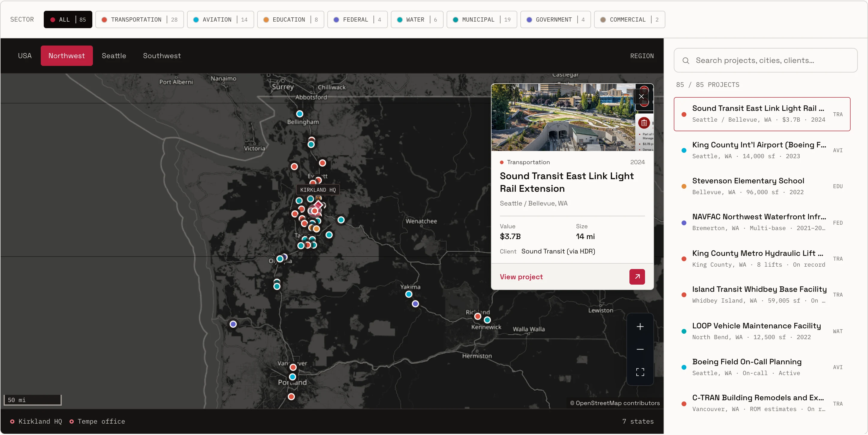
Task: Filter by Federal sector
Action: point(357,19)
